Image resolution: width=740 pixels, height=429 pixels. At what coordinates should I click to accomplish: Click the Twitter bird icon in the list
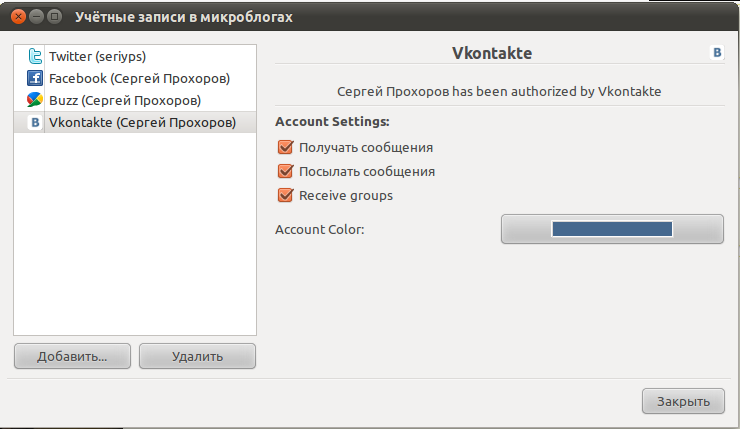[35, 56]
